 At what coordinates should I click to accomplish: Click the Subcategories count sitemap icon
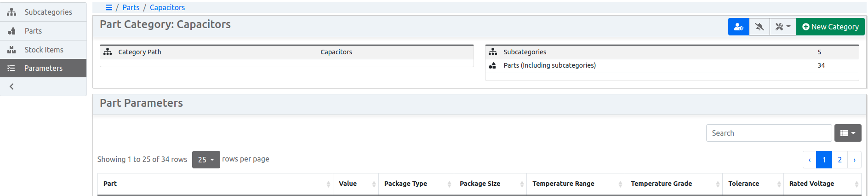(x=493, y=52)
